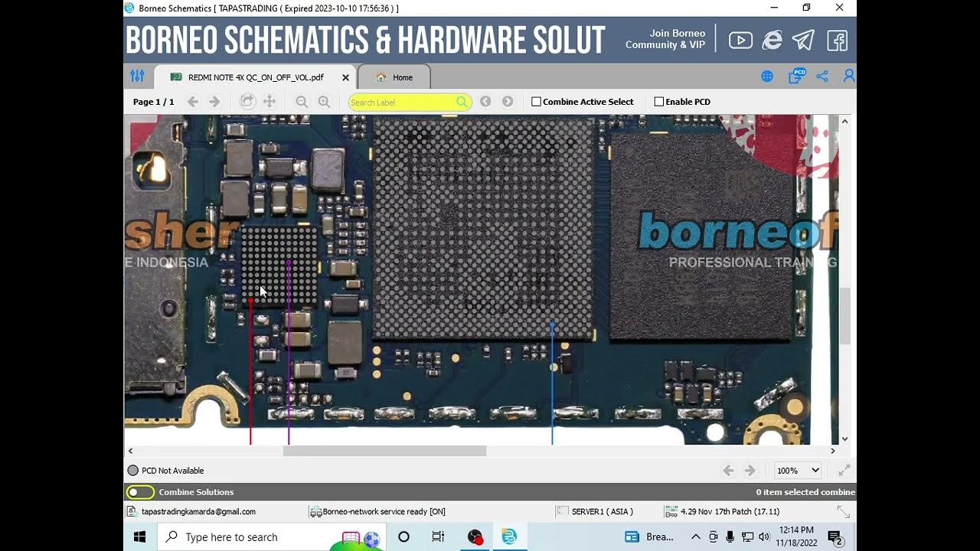Click the fullscreen expand icon
Screen dimensions: 980x551
(x=844, y=471)
